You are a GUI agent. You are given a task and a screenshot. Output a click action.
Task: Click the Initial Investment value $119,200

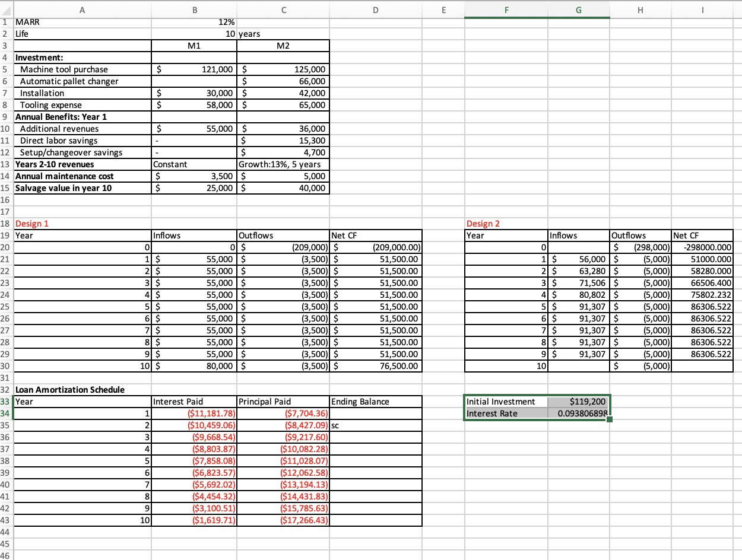pyautogui.click(x=579, y=402)
